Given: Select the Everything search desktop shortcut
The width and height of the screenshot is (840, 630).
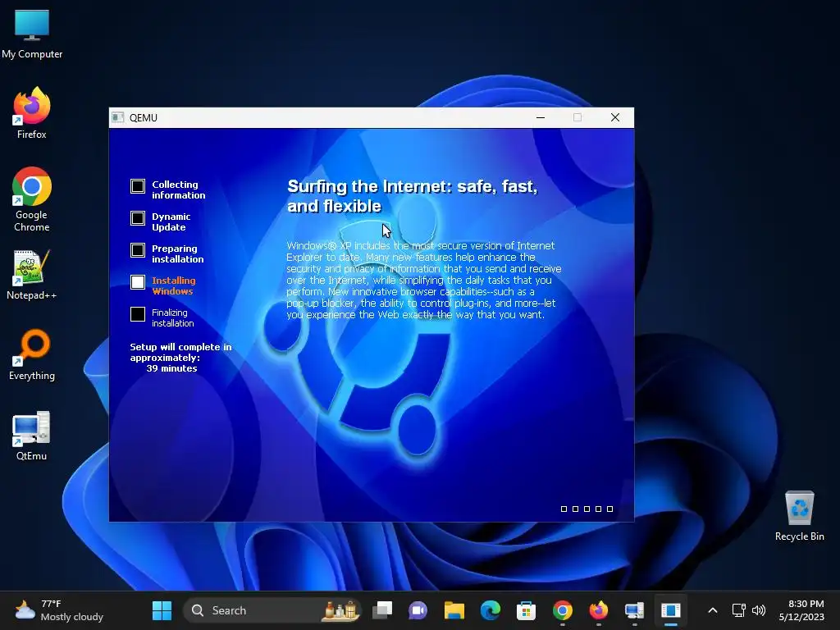Looking at the screenshot, I should tap(32, 354).
